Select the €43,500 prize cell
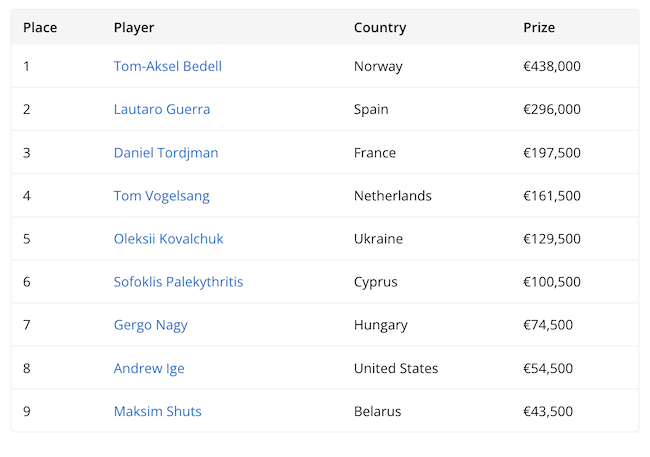The width and height of the screenshot is (650, 457). 548,411
